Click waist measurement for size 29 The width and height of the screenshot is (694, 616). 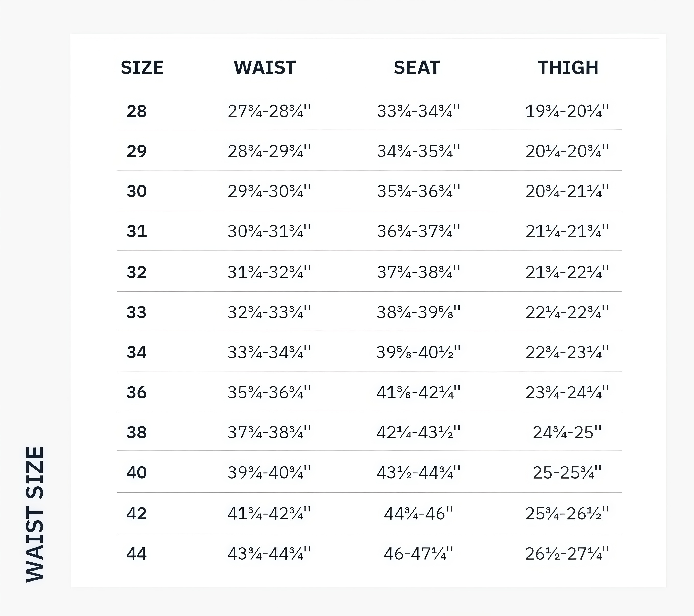[269, 151]
